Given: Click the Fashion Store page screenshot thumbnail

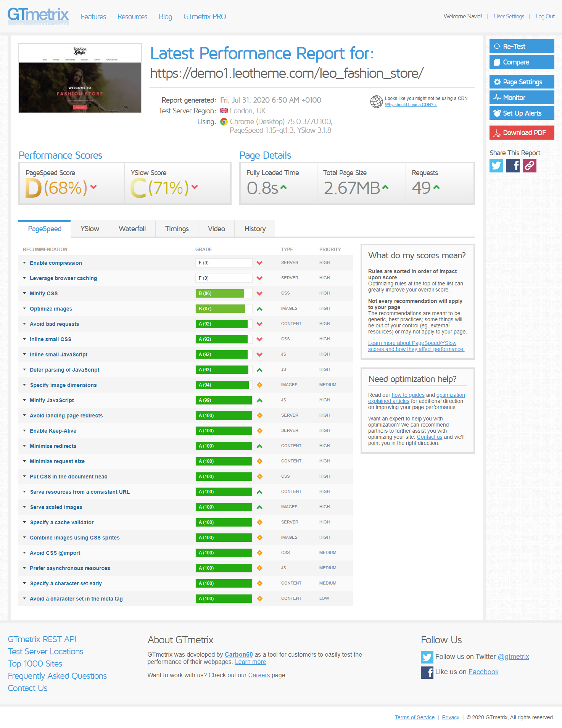Looking at the screenshot, I should (x=80, y=78).
